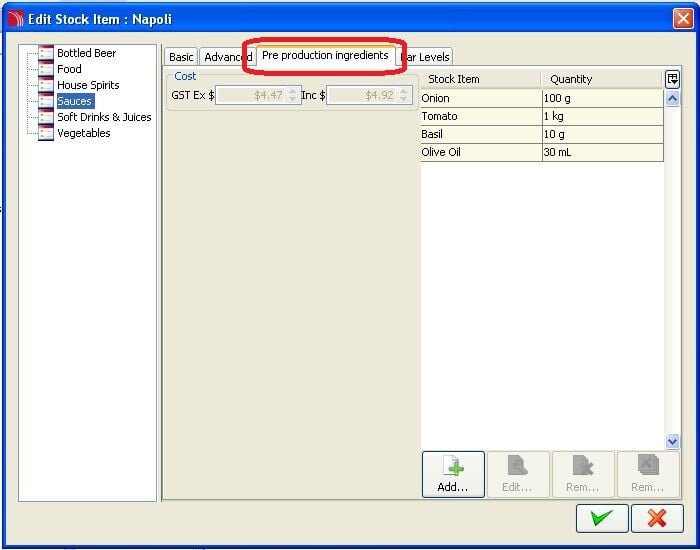Open the Par Levels tab
This screenshot has height=550, width=700.
click(x=428, y=57)
